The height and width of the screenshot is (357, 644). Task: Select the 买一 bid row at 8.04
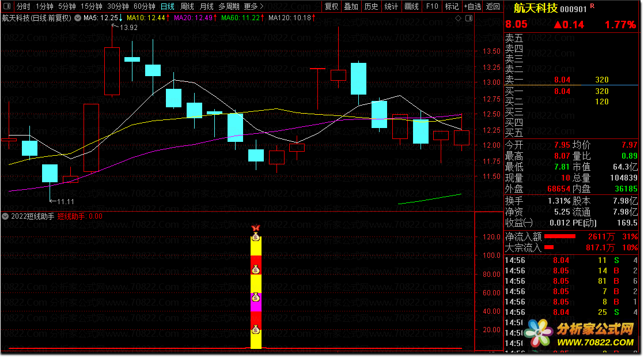pos(571,91)
